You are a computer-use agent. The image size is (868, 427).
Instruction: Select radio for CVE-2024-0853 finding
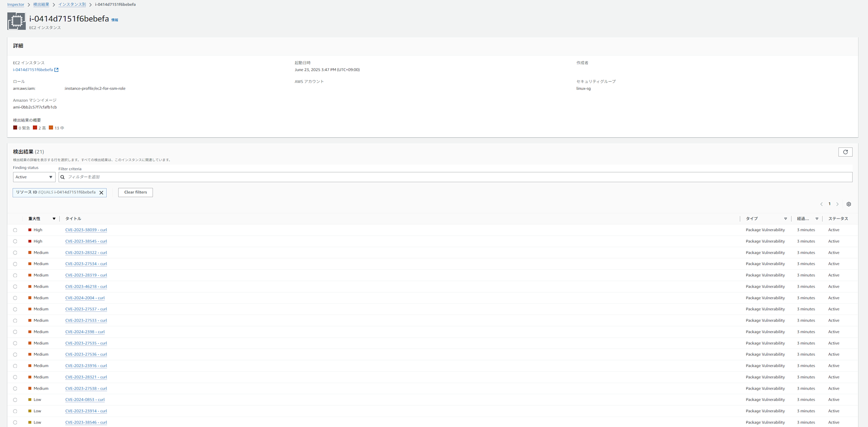point(15,400)
